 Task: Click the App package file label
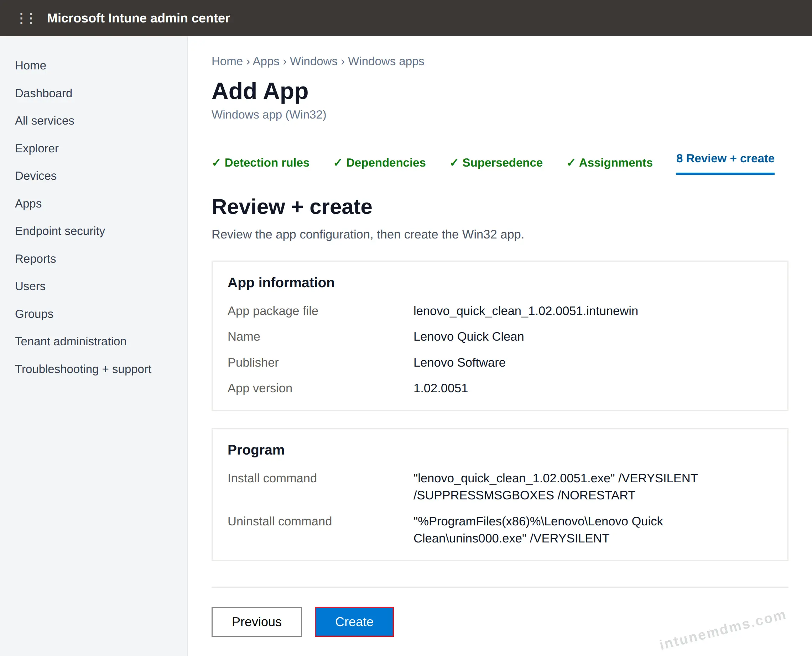pos(272,311)
